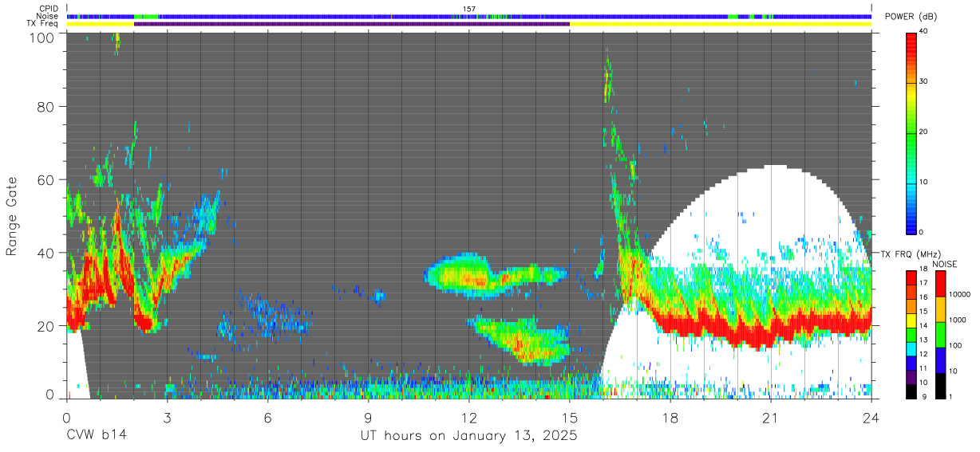This screenshot has height=452, width=980.
Task: Click the TX frequency color scale bar
Action: coord(913,333)
